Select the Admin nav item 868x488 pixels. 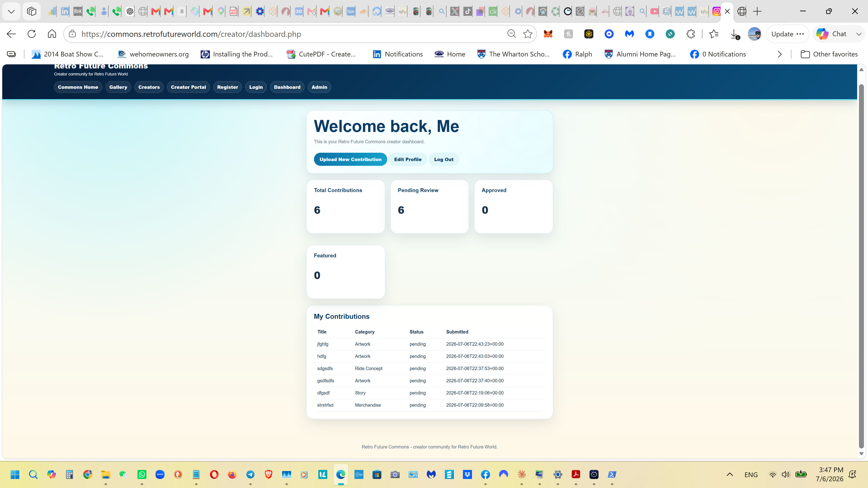[319, 87]
